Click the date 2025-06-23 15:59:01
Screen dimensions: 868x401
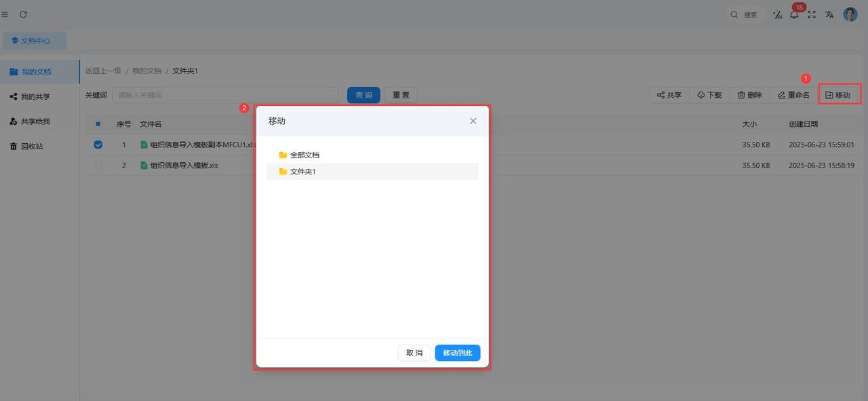tap(821, 145)
